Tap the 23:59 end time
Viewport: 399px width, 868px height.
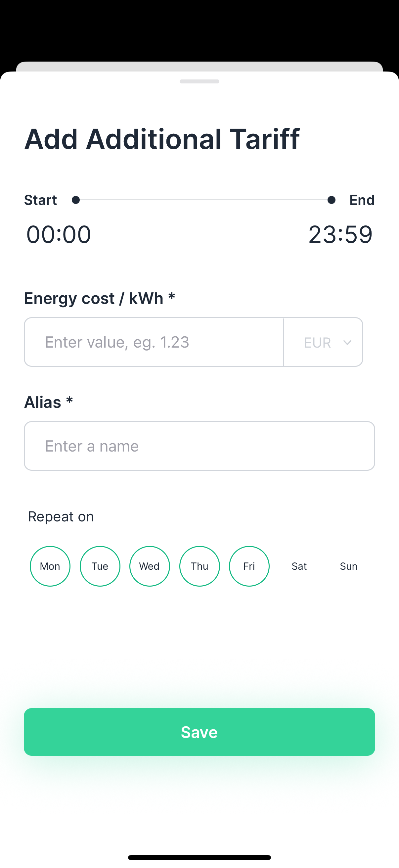pos(340,234)
